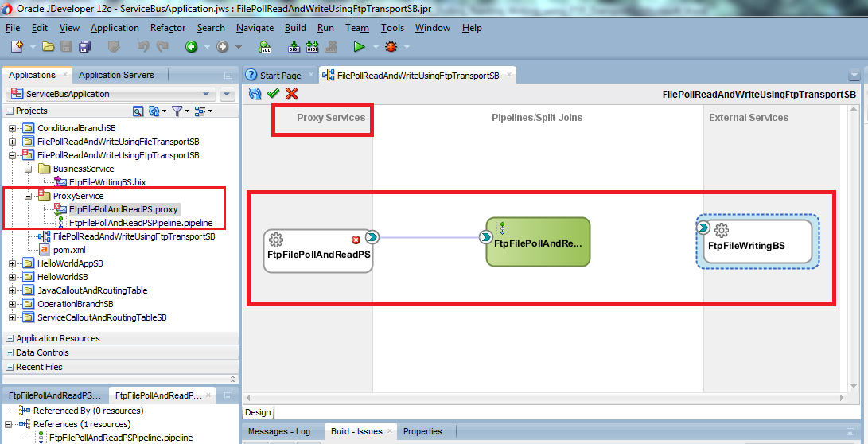Image resolution: width=868 pixels, height=444 pixels.
Task: Click the gear icon on FtpFilePollAndReadPS node
Action: coord(276,240)
